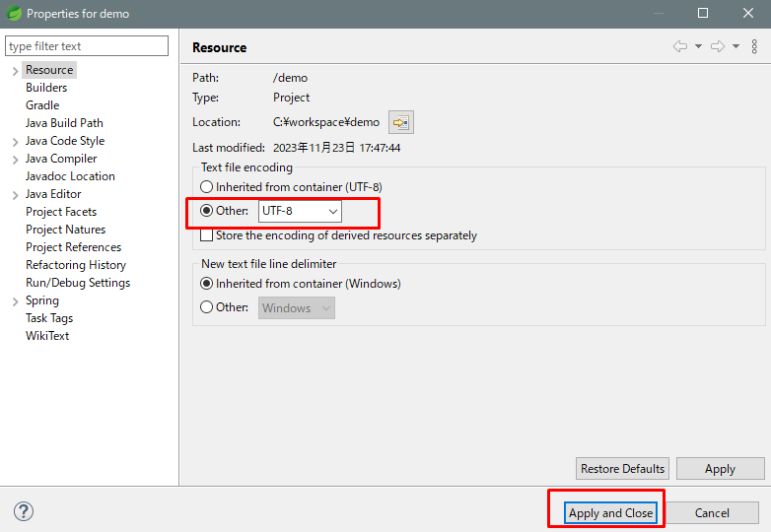The width and height of the screenshot is (771, 532).
Task: Expand the Java Compiler node
Action: pyautogui.click(x=15, y=160)
